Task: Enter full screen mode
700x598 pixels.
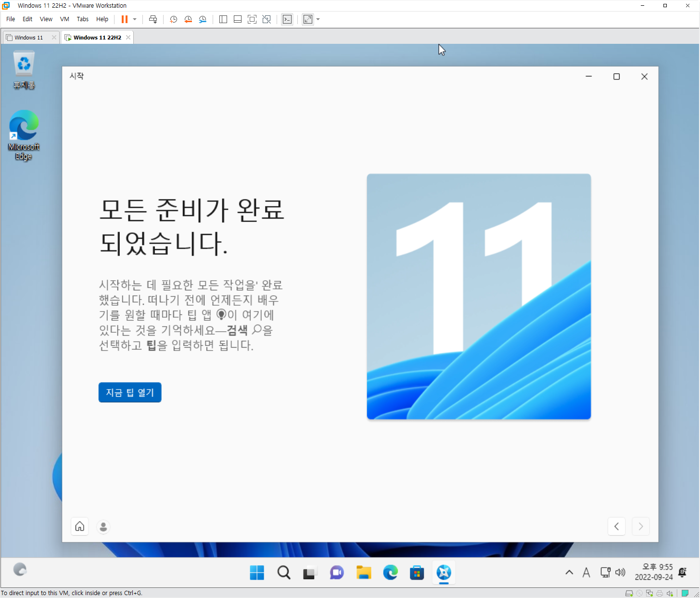Action: (x=252, y=19)
